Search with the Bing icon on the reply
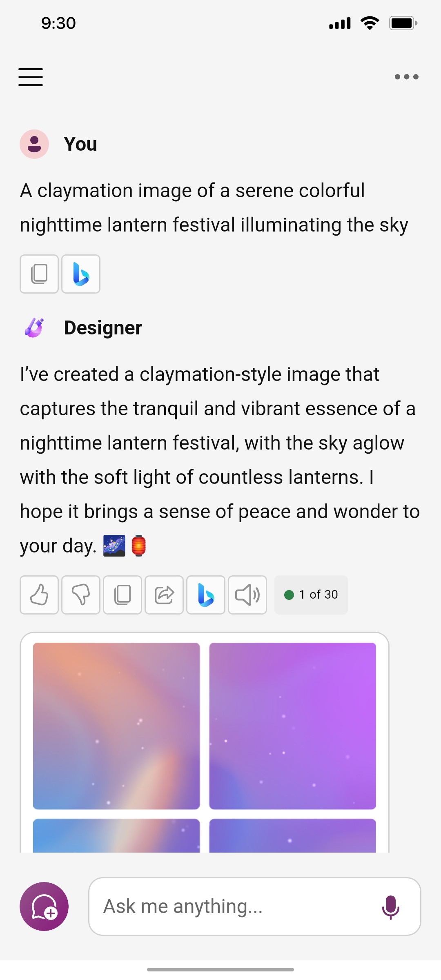441x980 pixels. click(205, 595)
